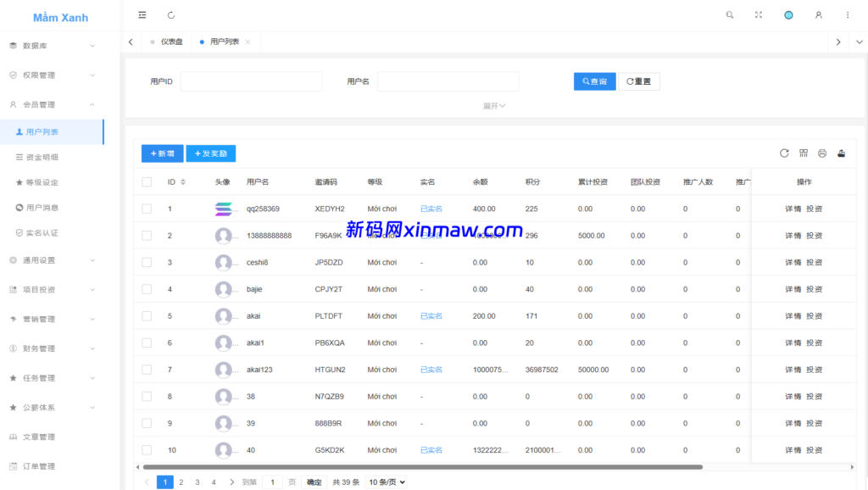Click the 查询 search button
The width and height of the screenshot is (868, 490).
(594, 81)
